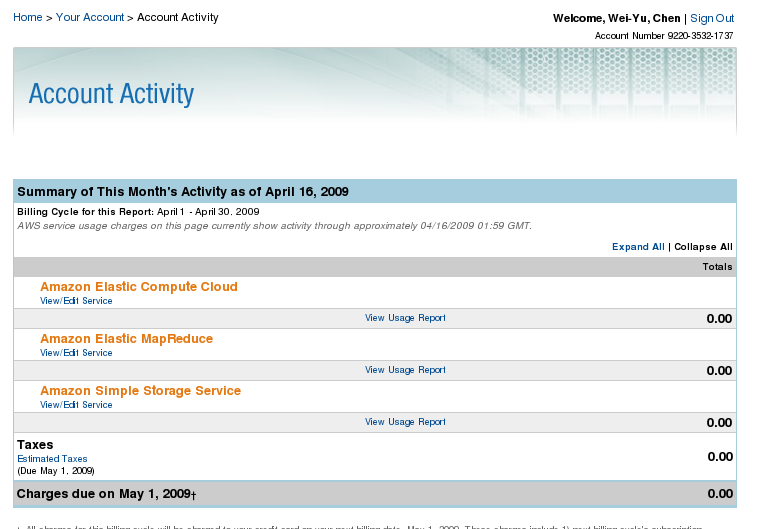The height and width of the screenshot is (529, 758).
Task: View Usage Report for Simple Storage Service
Action: pyautogui.click(x=405, y=422)
